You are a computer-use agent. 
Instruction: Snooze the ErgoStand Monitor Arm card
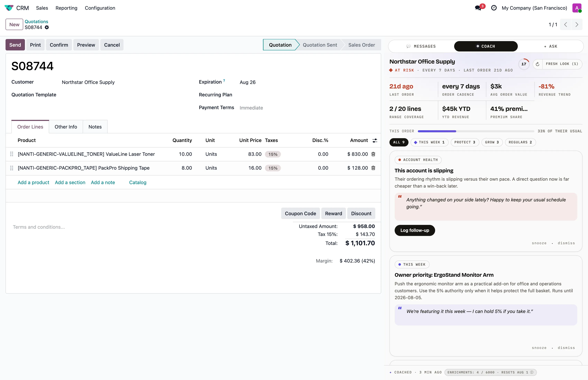pos(539,348)
